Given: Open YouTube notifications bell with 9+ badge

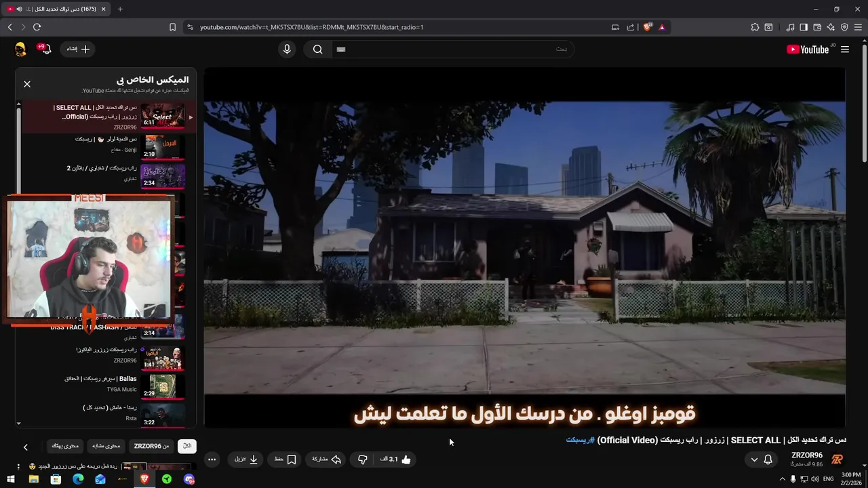Looking at the screenshot, I should tap(45, 49).
